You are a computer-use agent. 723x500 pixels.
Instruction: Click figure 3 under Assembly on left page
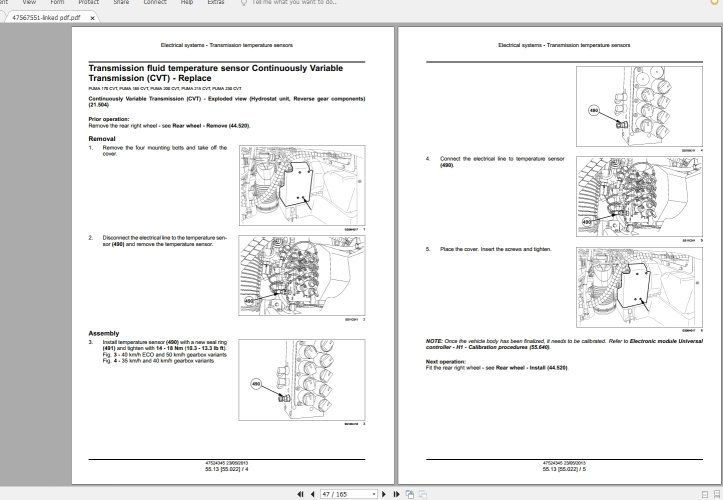(x=302, y=380)
